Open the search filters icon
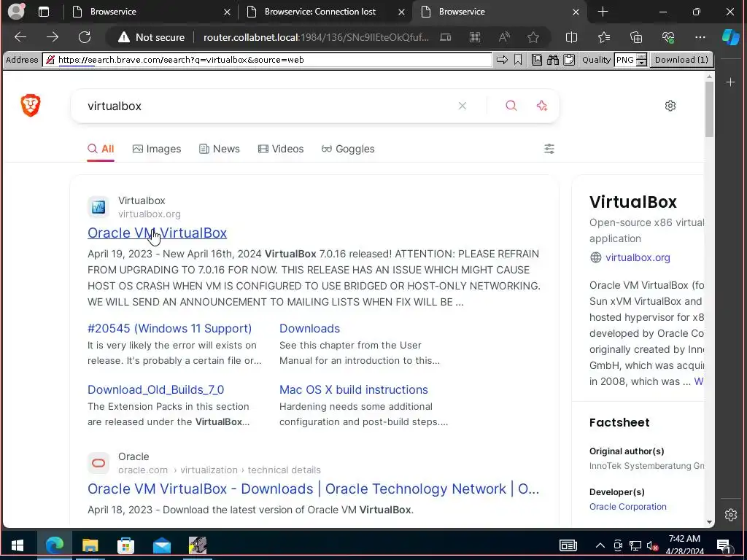 coord(549,149)
